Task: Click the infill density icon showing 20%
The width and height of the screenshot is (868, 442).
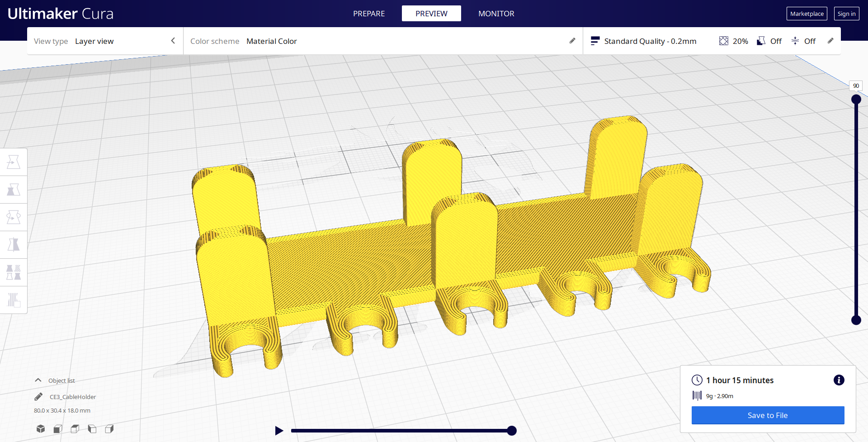Action: tap(724, 41)
